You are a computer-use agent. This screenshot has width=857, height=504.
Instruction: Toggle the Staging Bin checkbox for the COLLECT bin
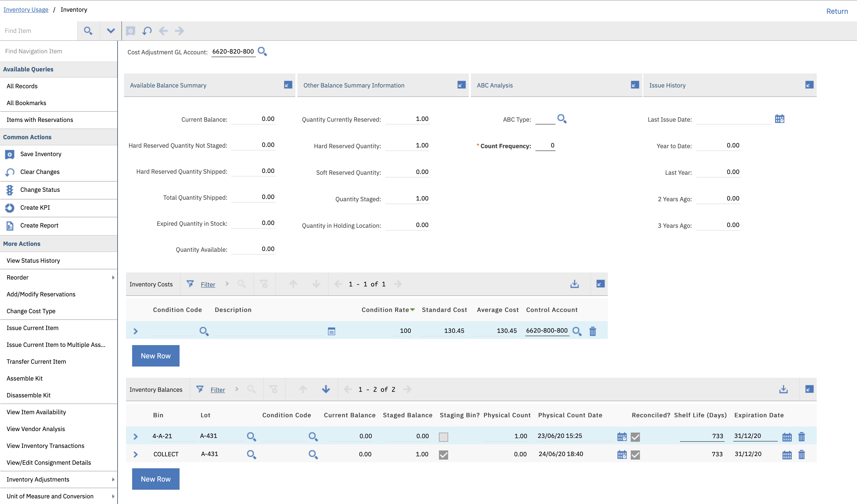point(444,455)
